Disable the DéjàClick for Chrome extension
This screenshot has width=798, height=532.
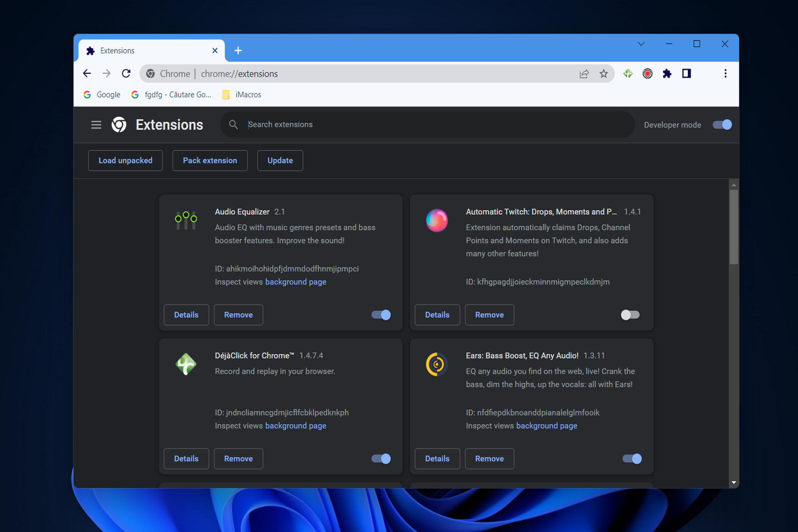(x=381, y=459)
